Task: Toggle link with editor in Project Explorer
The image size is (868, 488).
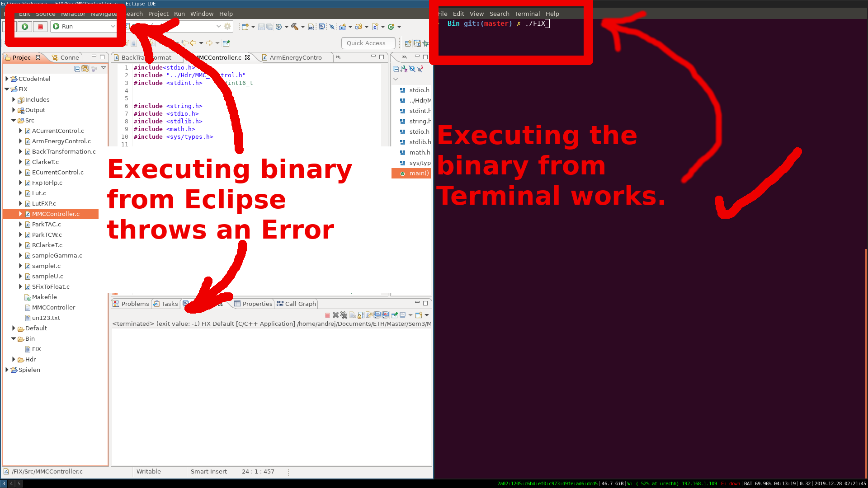Action: coord(85,69)
